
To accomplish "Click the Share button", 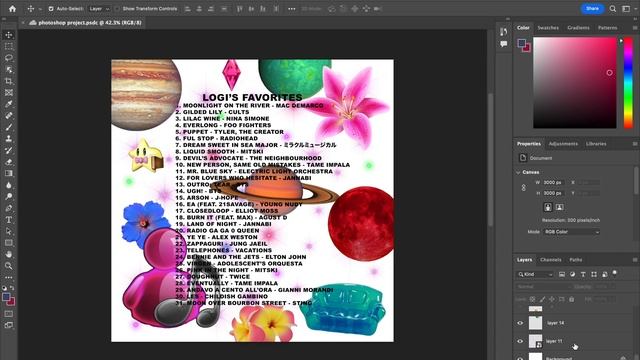I will [x=592, y=9].
